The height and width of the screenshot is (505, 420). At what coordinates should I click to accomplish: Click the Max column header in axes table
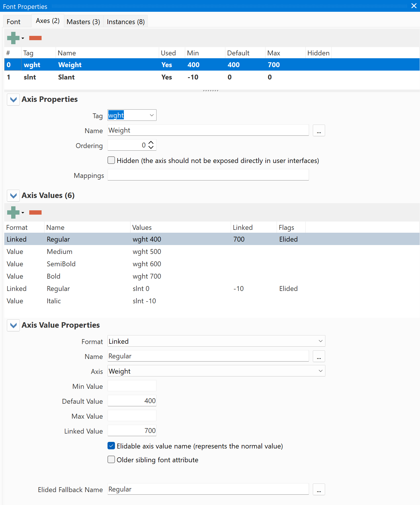[285, 53]
